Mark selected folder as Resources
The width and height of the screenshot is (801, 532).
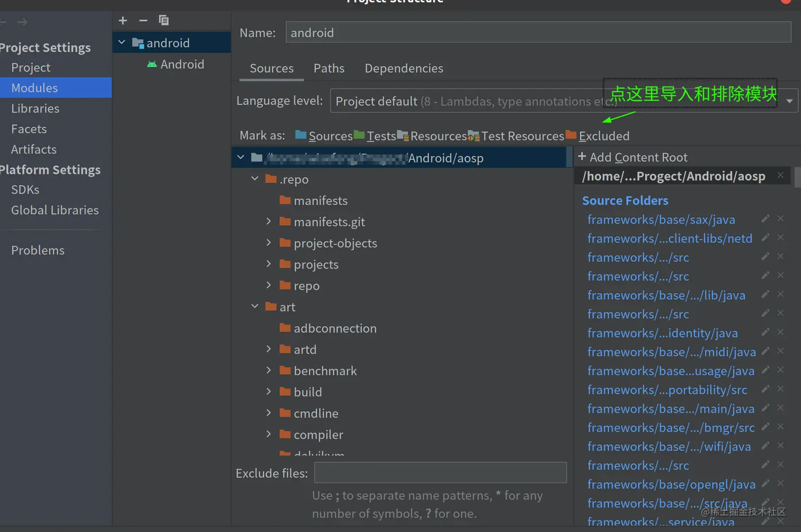click(432, 136)
